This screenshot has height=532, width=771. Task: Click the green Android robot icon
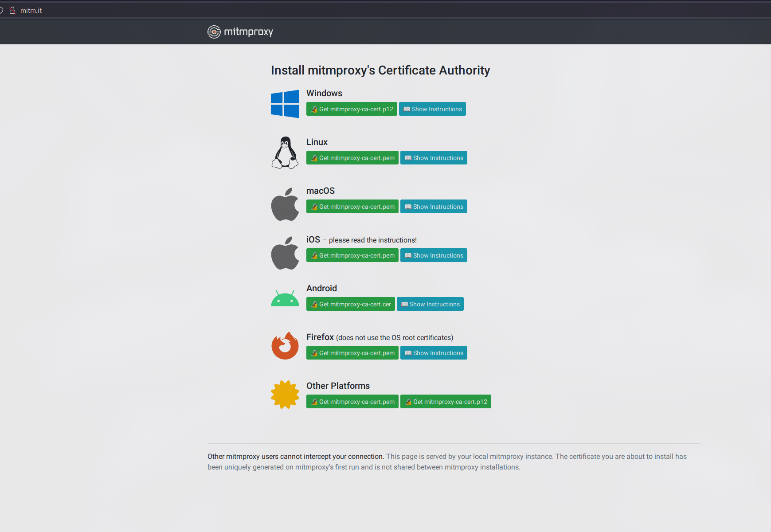coord(285,299)
